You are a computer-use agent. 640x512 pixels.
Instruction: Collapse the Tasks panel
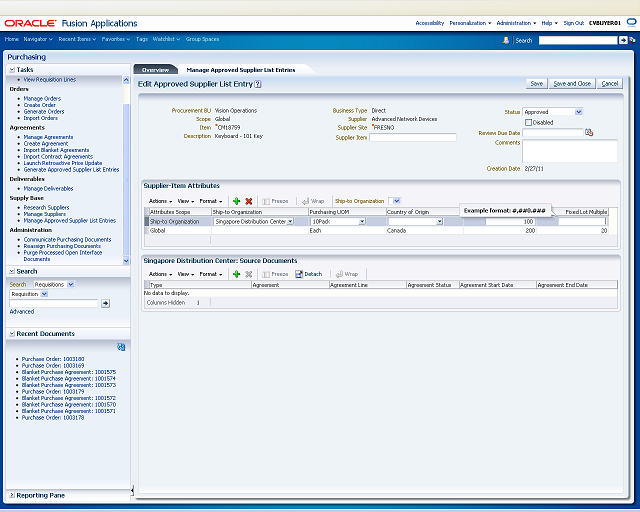(12, 70)
